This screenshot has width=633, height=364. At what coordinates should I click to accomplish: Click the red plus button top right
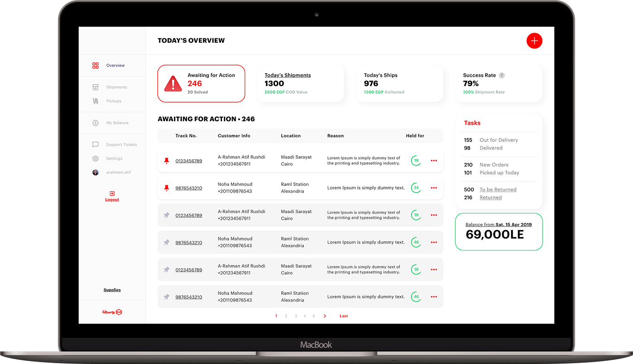(x=534, y=41)
